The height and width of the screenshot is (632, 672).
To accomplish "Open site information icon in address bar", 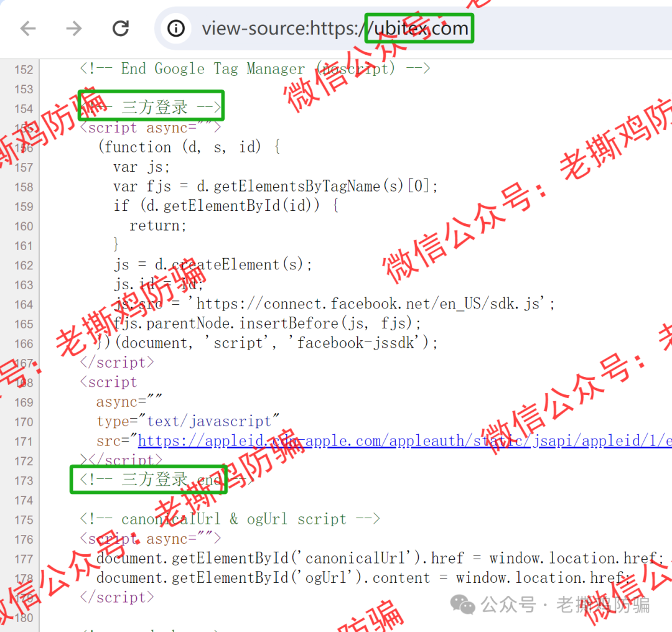I will pos(175,29).
